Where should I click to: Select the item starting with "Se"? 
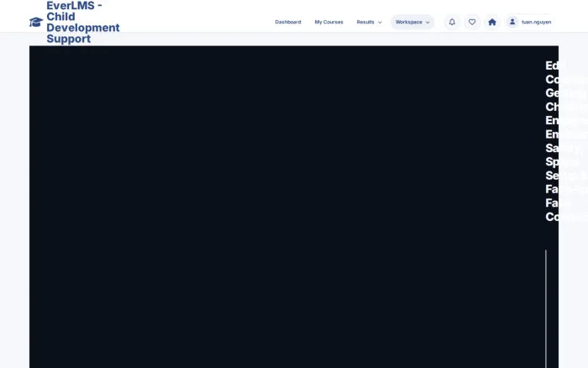point(566,176)
